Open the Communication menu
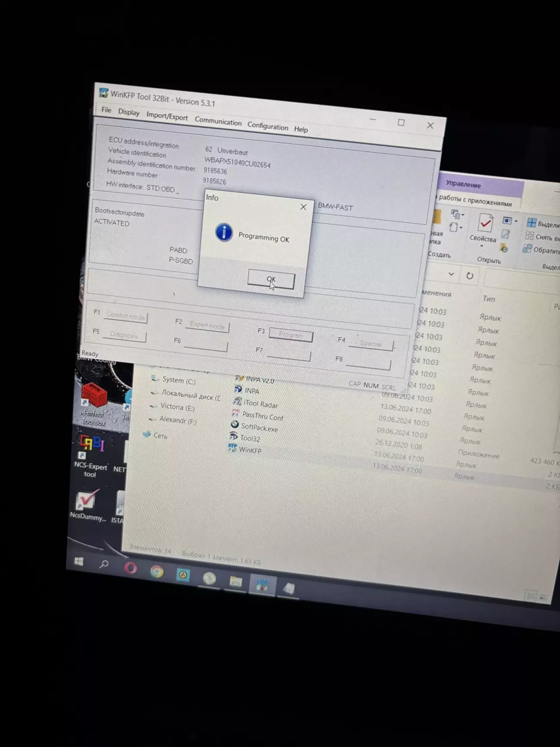The height and width of the screenshot is (747, 560). click(218, 121)
